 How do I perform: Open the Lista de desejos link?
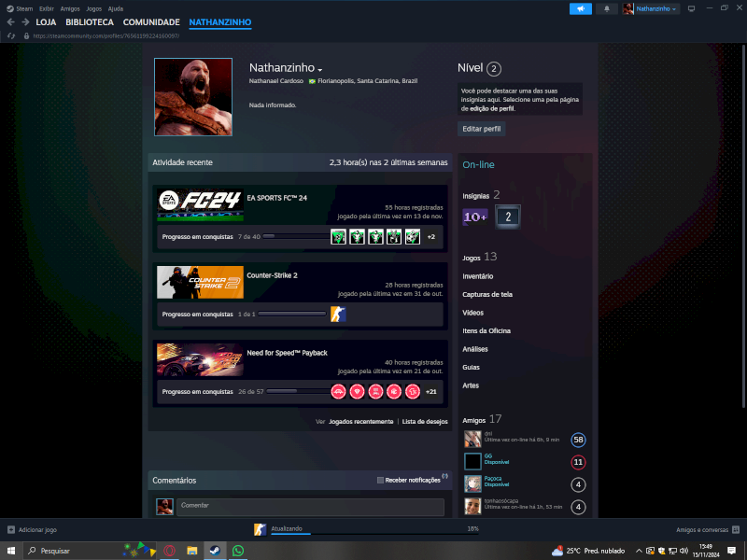[425, 422]
